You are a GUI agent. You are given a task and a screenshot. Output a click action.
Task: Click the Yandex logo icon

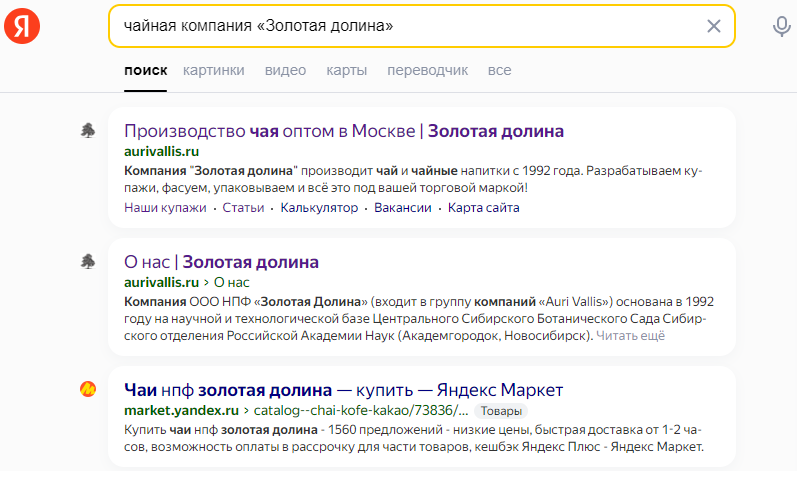pyautogui.click(x=22, y=26)
